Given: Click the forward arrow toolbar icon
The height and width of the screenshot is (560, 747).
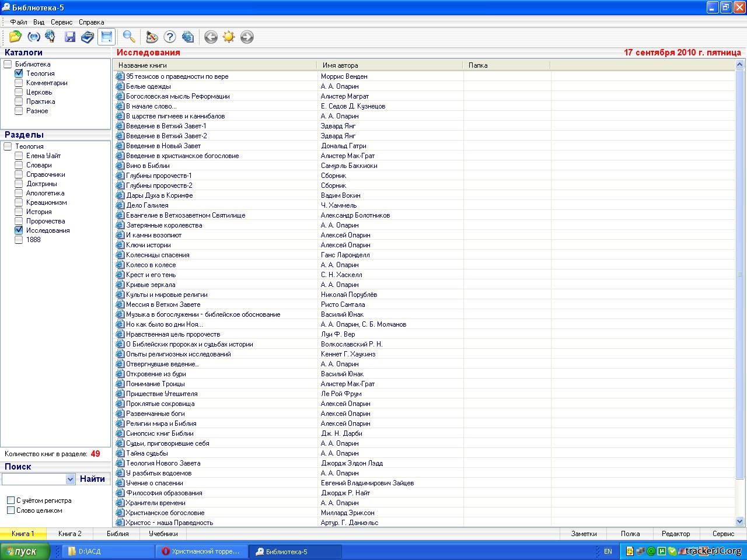Looking at the screenshot, I should (247, 37).
